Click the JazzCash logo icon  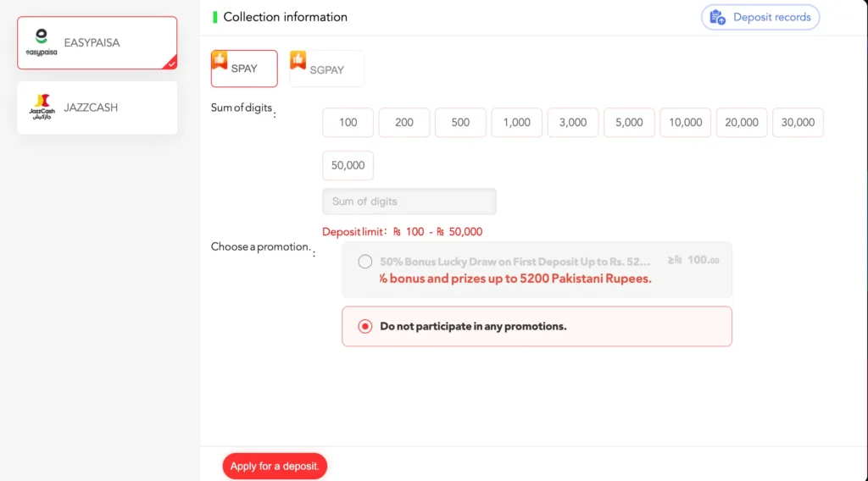[x=41, y=107]
